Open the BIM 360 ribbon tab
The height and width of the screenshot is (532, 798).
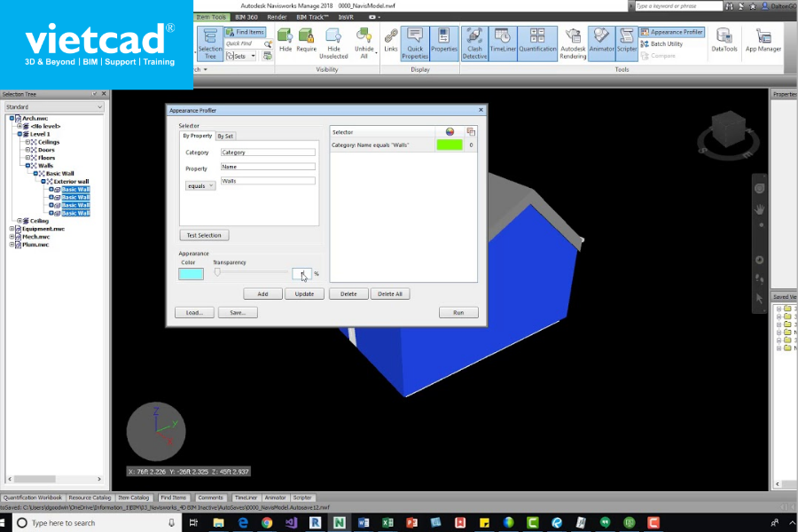(x=246, y=17)
